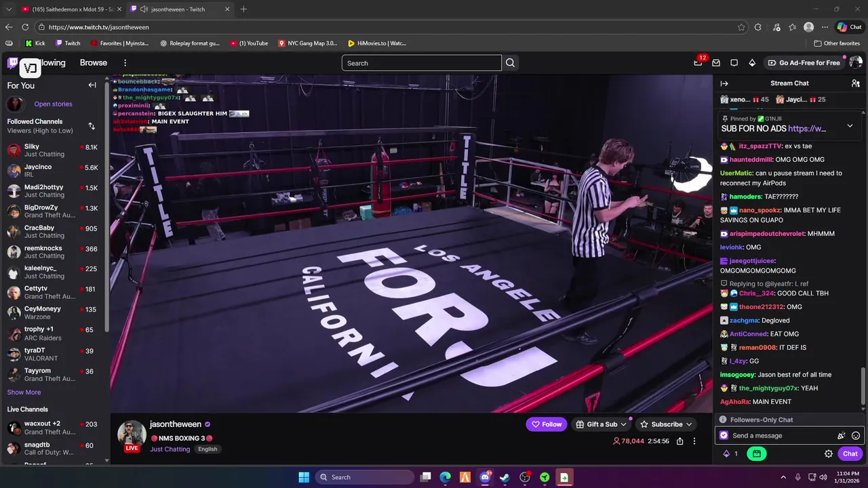Open Subscribe options dropdown
Screen dimensions: 868x488
[666, 424]
